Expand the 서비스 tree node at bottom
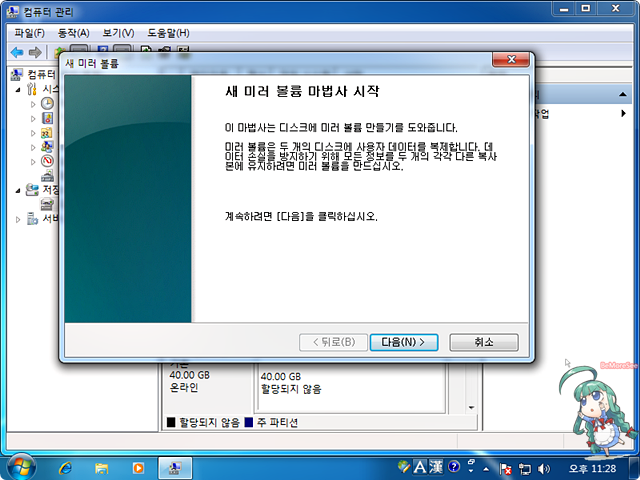 [19, 218]
